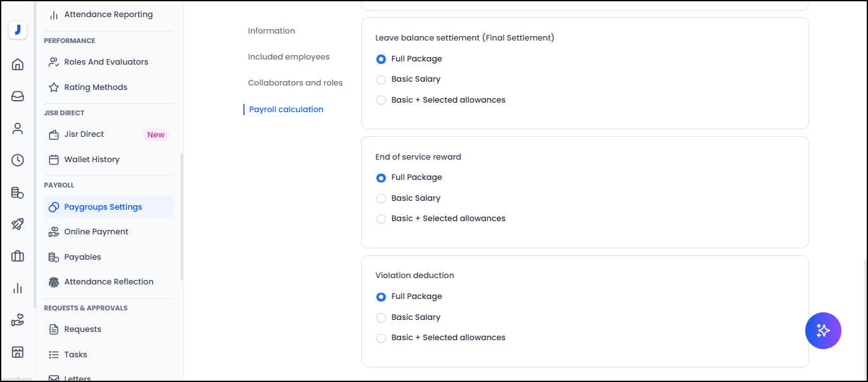Select Full Package for End of service reward
Viewport: 868px width, 382px height.
[x=381, y=178]
